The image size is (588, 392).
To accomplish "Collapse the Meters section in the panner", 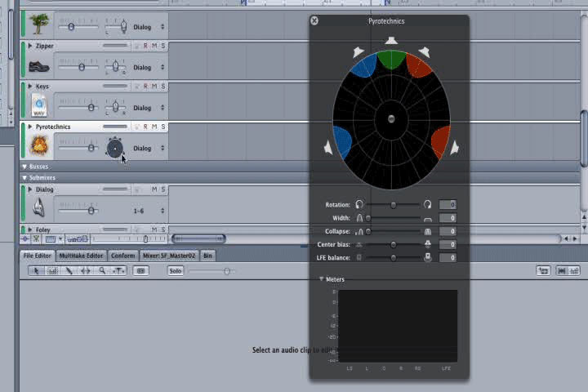I will coord(322,279).
